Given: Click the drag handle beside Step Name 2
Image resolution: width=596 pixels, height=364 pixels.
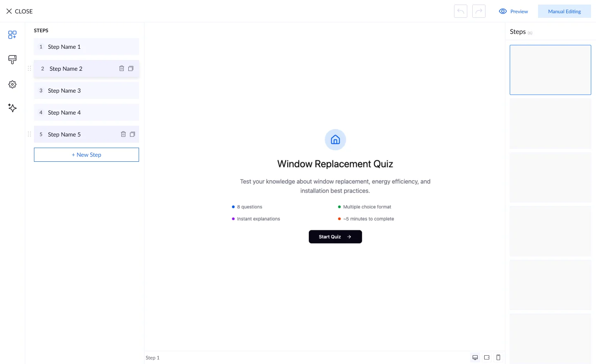Looking at the screenshot, I should (29, 68).
